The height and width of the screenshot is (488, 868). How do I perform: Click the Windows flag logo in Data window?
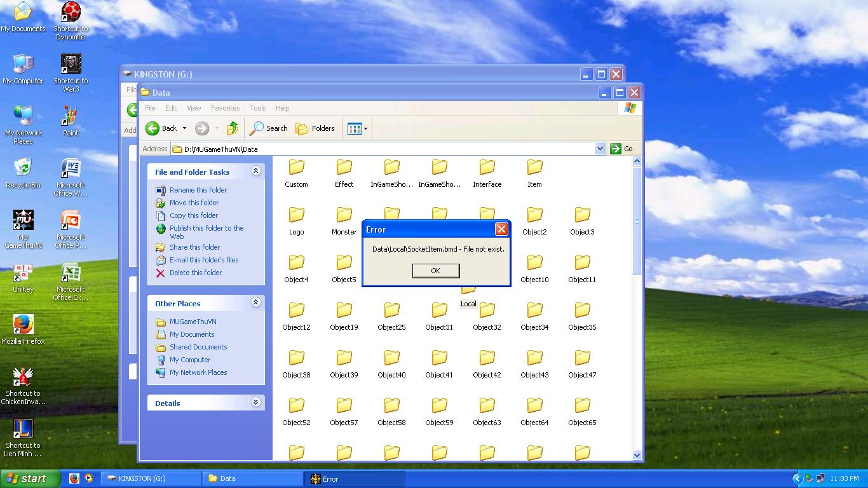tap(630, 108)
